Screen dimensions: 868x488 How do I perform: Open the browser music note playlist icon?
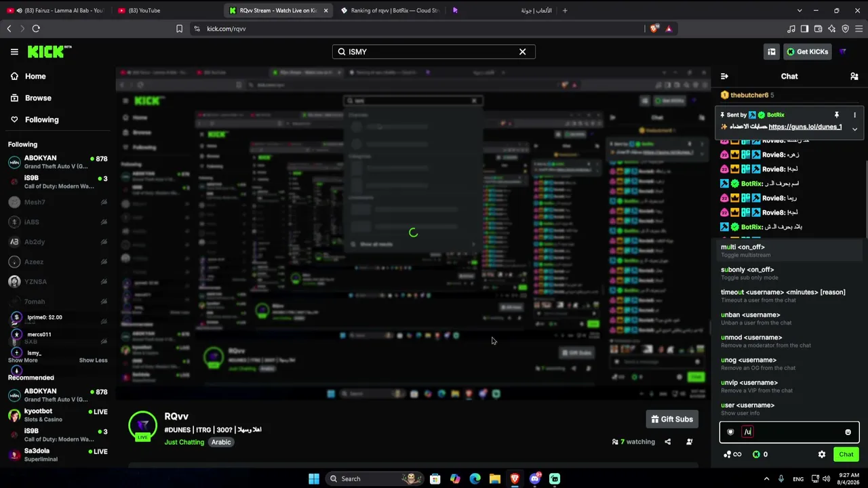click(x=791, y=28)
